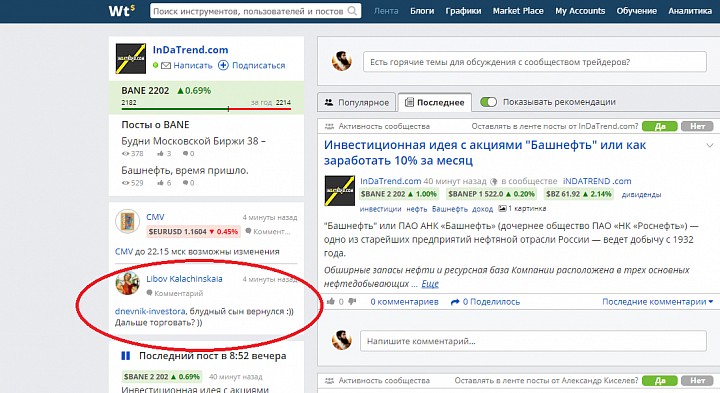This screenshot has width=720, height=393.
Task: Click the envelope icon next to Написать
Action: pos(166,65)
